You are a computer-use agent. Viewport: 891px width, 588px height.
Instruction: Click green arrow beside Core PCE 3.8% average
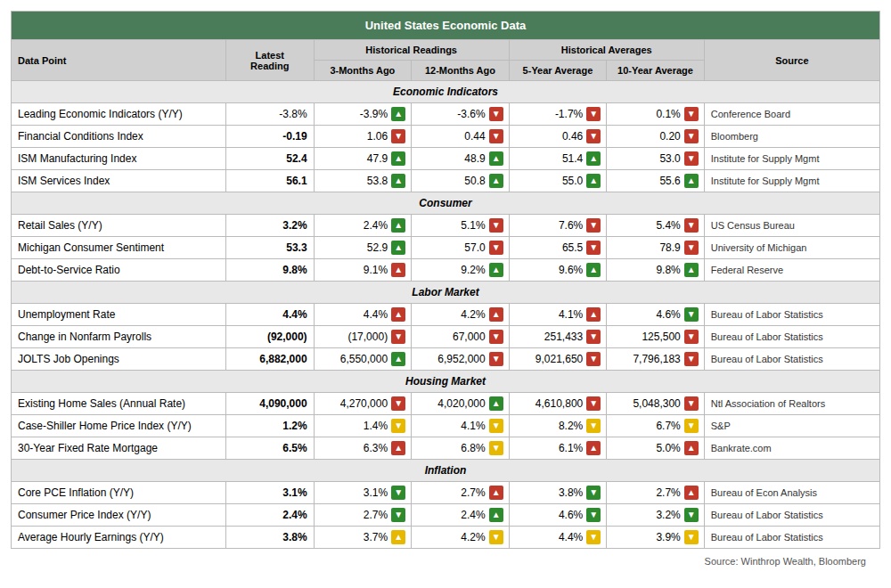593,493
